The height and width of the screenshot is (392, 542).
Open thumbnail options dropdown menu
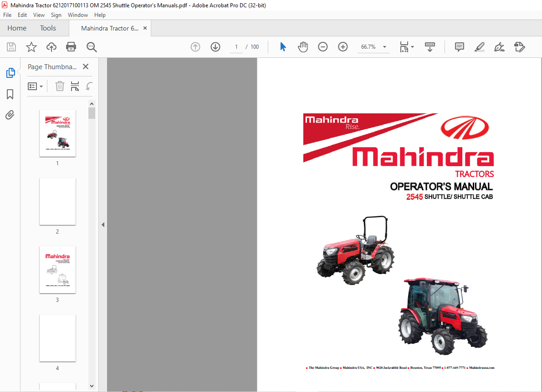pyautogui.click(x=35, y=86)
